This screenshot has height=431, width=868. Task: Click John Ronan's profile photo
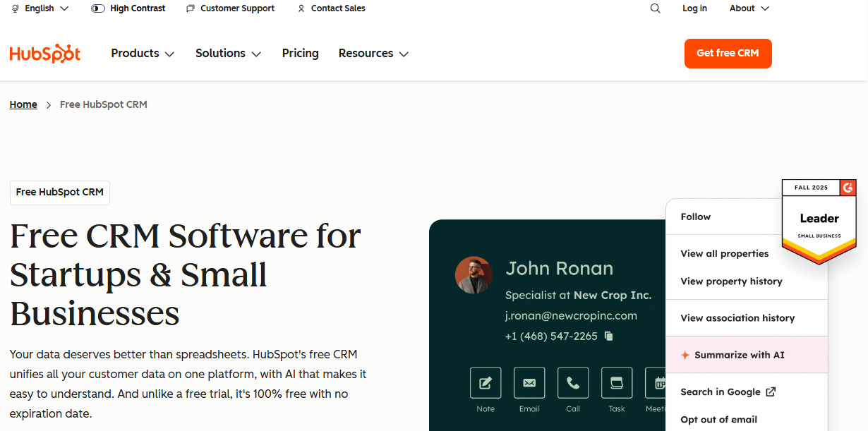tap(474, 275)
